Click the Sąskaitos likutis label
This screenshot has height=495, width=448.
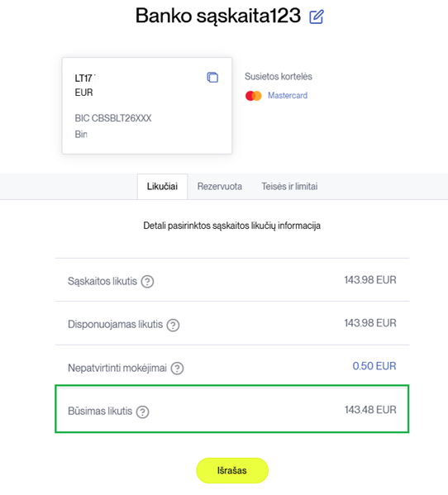point(102,281)
